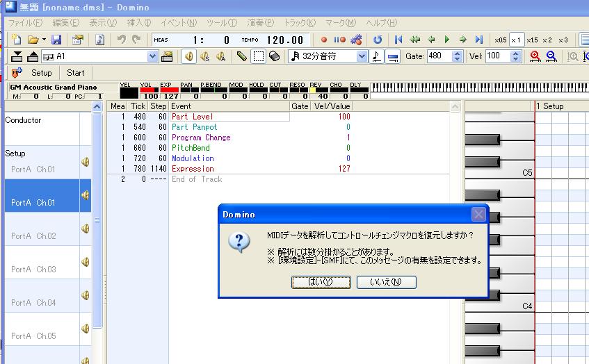
Task: Open the ツール menu
Action: click(222, 23)
